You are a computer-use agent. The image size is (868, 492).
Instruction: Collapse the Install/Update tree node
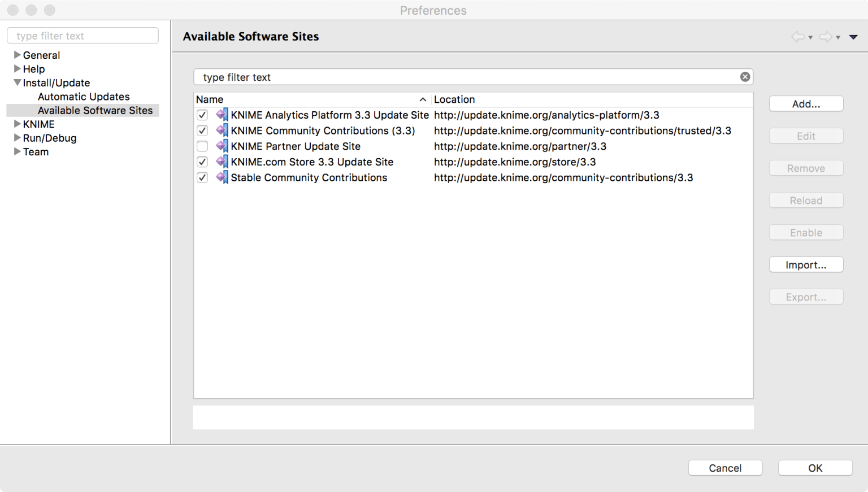(x=17, y=82)
